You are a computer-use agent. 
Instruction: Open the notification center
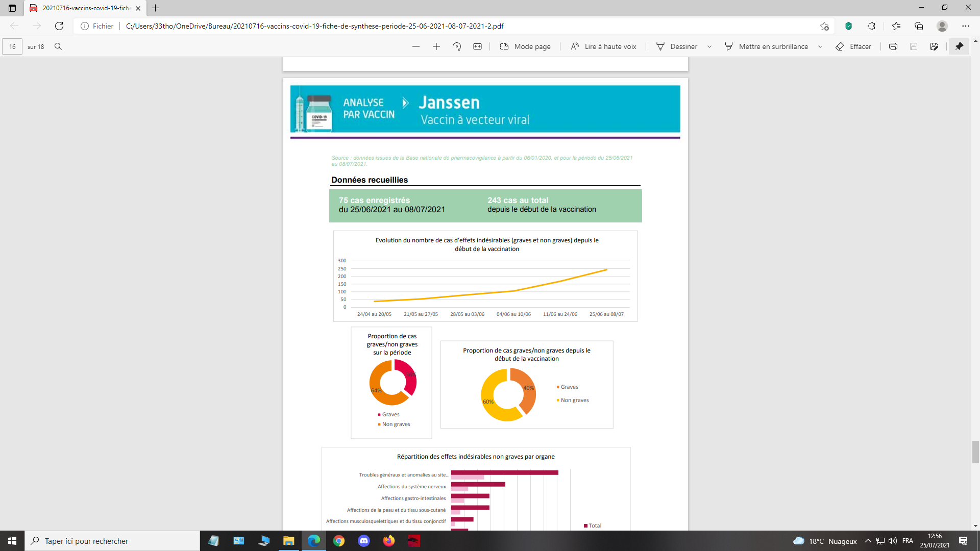[963, 541]
